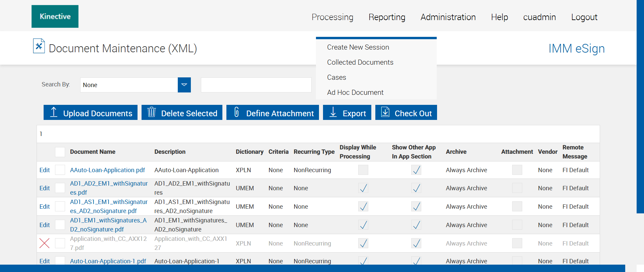Open the Administration menu

click(x=448, y=17)
